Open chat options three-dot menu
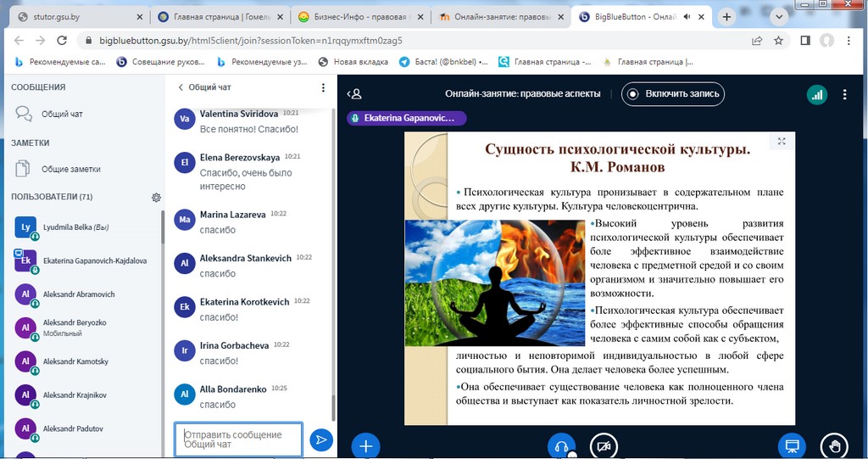Screen dimensions: 868x459 click(323, 87)
